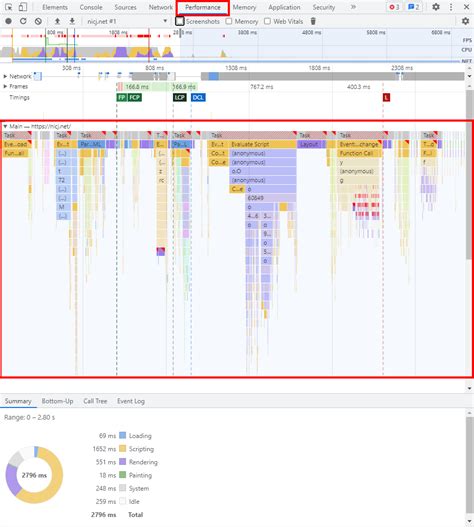Switch to the Bottom-Up tab
474x527 pixels.
point(57,401)
